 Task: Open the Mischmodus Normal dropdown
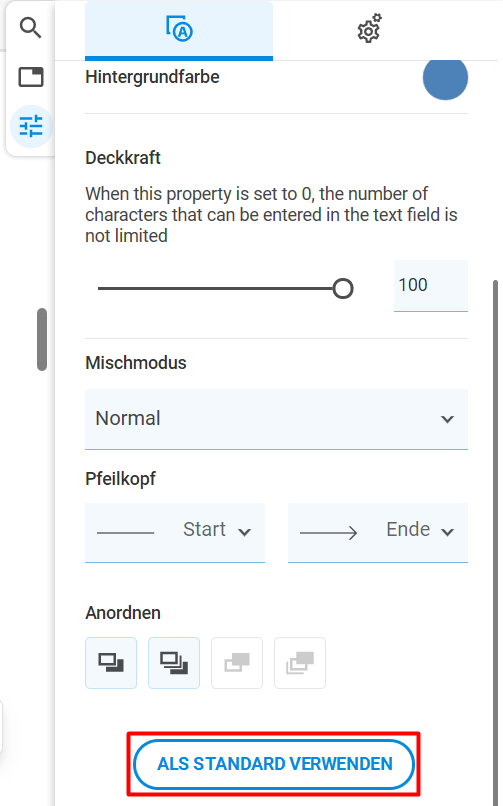click(276, 419)
